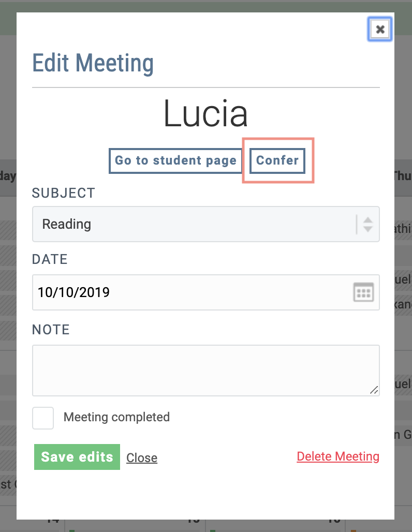Open the Delete Meeting link
The height and width of the screenshot is (532, 412).
pyautogui.click(x=338, y=456)
